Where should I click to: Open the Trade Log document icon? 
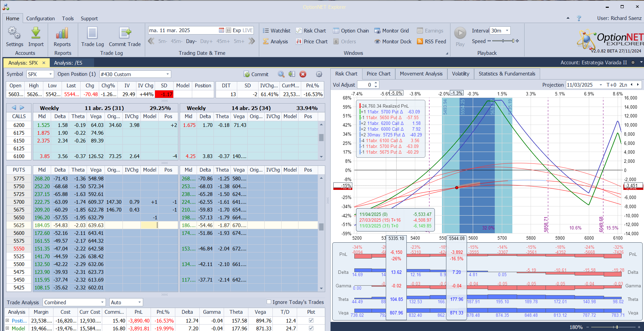coord(92,33)
